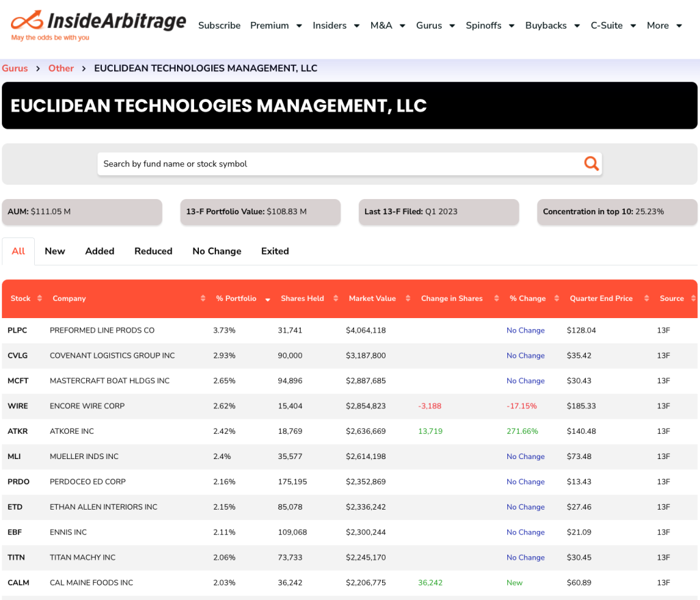Screen dimensions: 700x600
Task: Select ENCORE WIRE CORP company name
Action: 87,406
